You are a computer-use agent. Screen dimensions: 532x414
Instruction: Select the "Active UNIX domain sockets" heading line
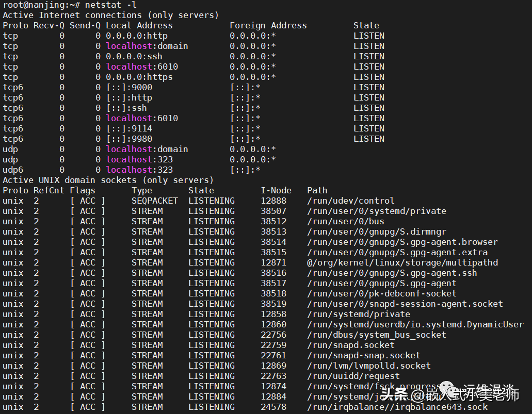pyautogui.click(x=108, y=180)
